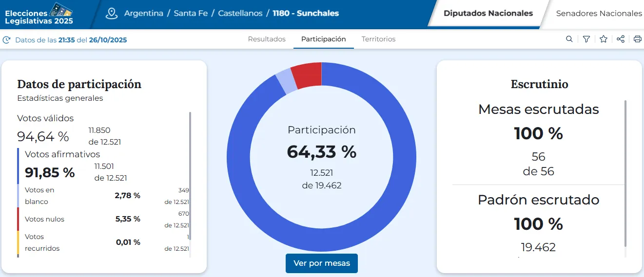Select Senadores Nacionales category

pyautogui.click(x=599, y=14)
